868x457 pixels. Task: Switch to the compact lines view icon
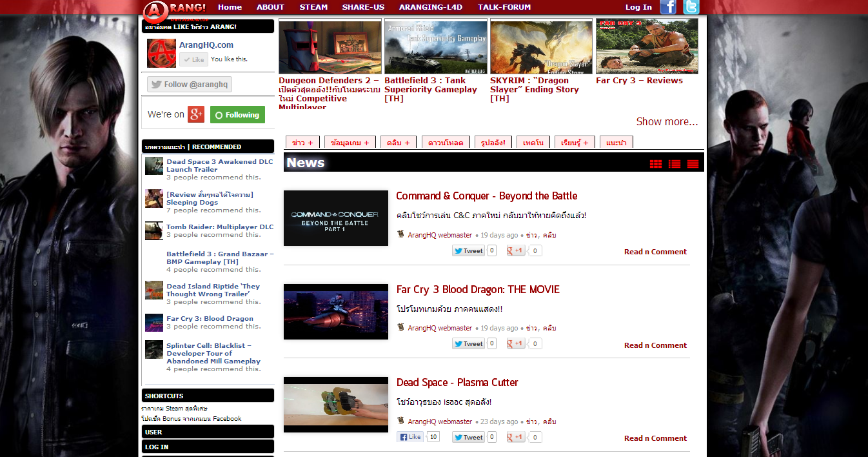coord(693,164)
